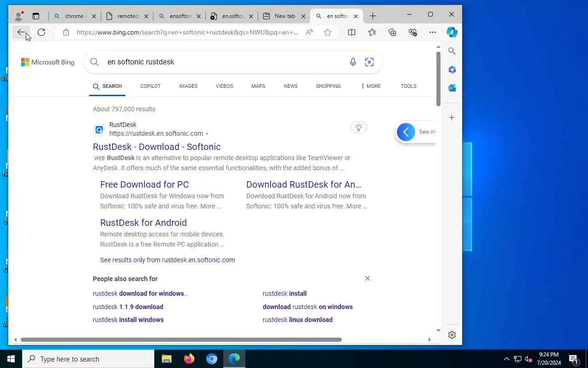Customize sidebar with plus icon
The image size is (588, 368).
coord(452,118)
